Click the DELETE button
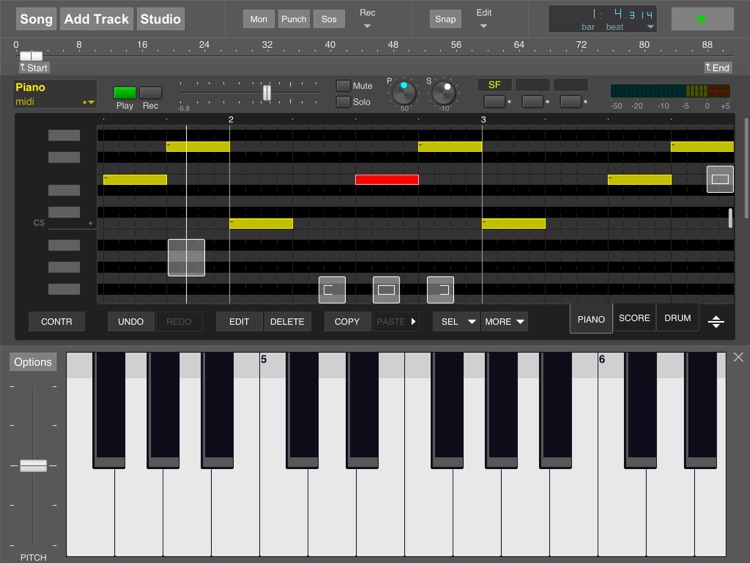750x563 pixels. pos(287,321)
